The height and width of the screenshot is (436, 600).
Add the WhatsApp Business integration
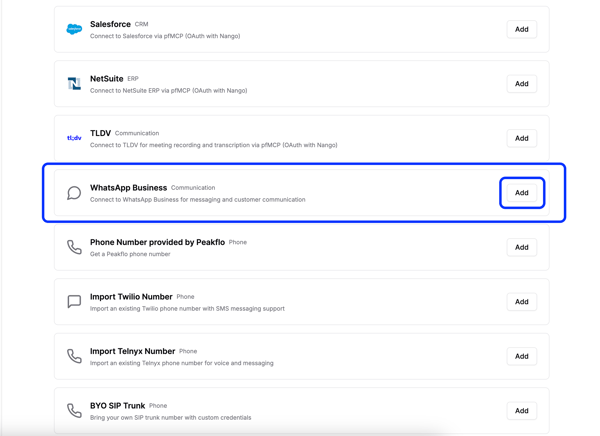click(521, 193)
